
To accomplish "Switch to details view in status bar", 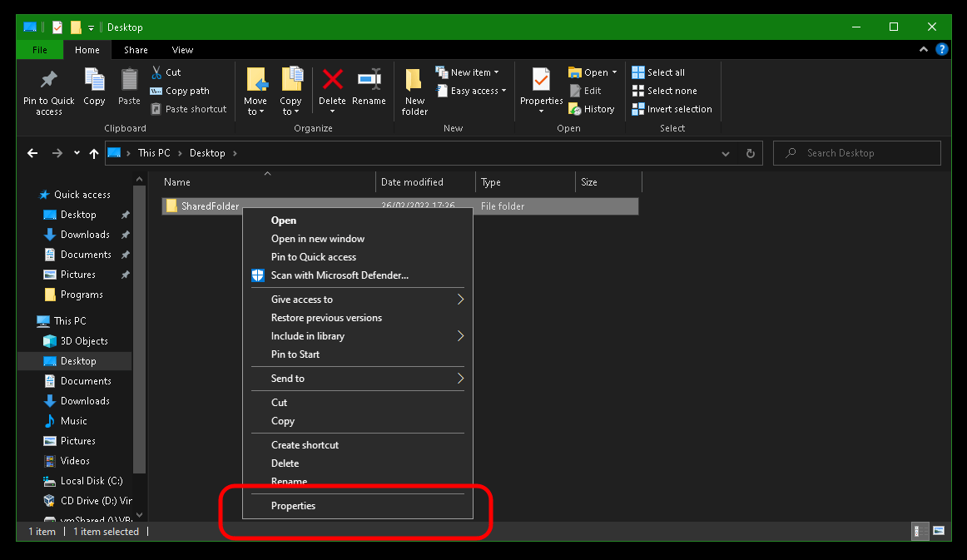I will pos(920,531).
